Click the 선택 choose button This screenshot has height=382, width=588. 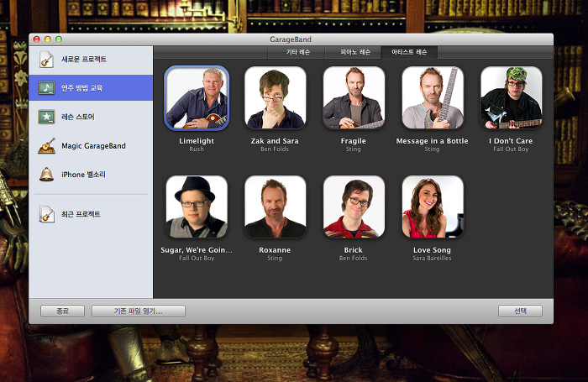(x=520, y=311)
